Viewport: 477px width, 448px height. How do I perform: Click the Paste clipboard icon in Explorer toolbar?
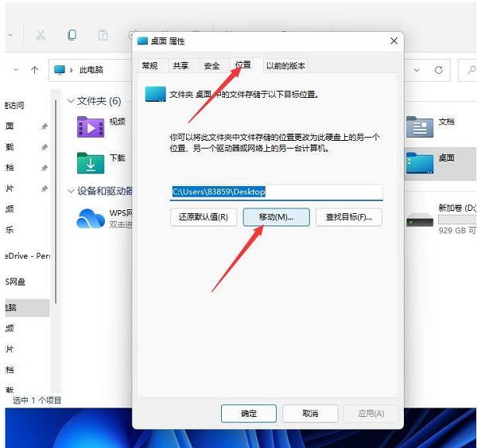point(103,35)
